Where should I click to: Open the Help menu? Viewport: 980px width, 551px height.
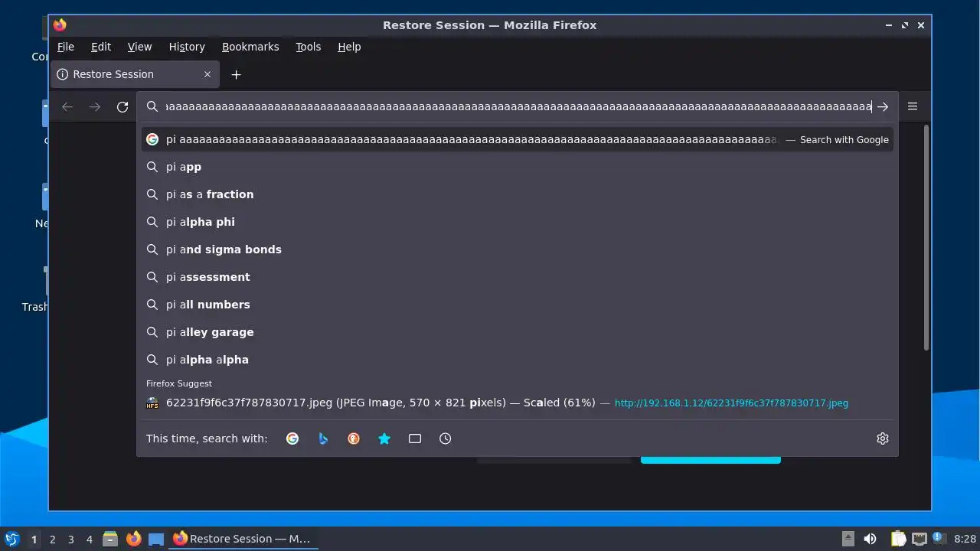coord(349,47)
